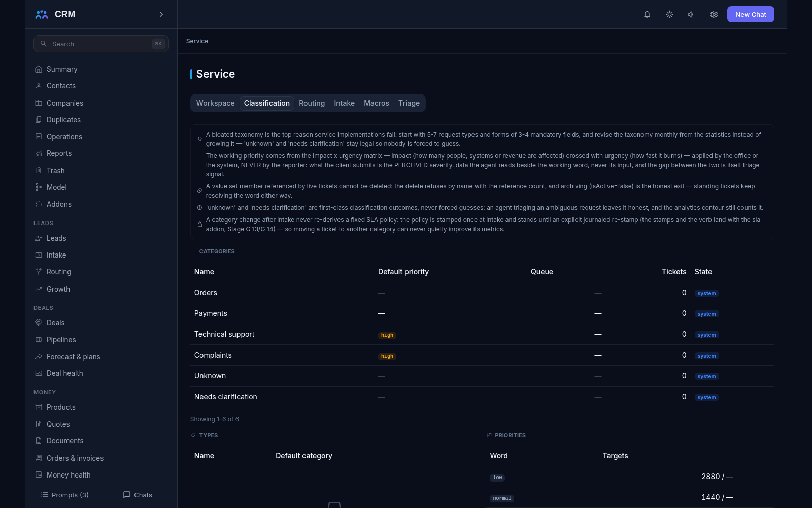
Task: Click the system badge in the Orders row
Action: coord(706,293)
